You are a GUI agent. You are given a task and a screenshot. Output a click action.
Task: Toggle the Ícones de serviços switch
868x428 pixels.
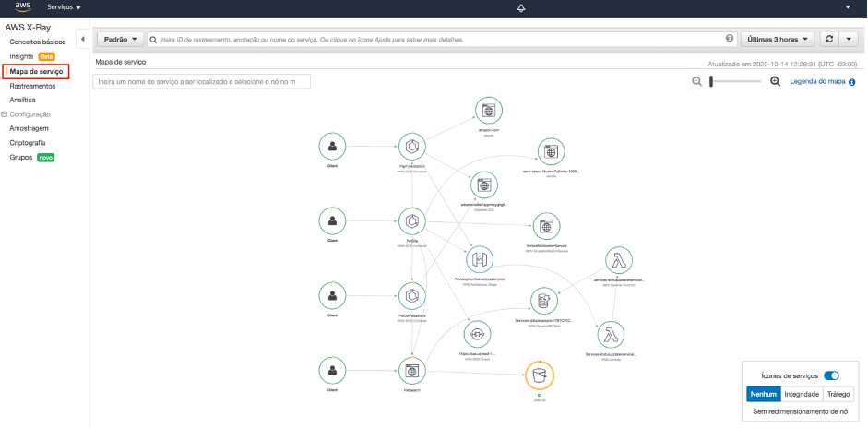click(x=831, y=376)
